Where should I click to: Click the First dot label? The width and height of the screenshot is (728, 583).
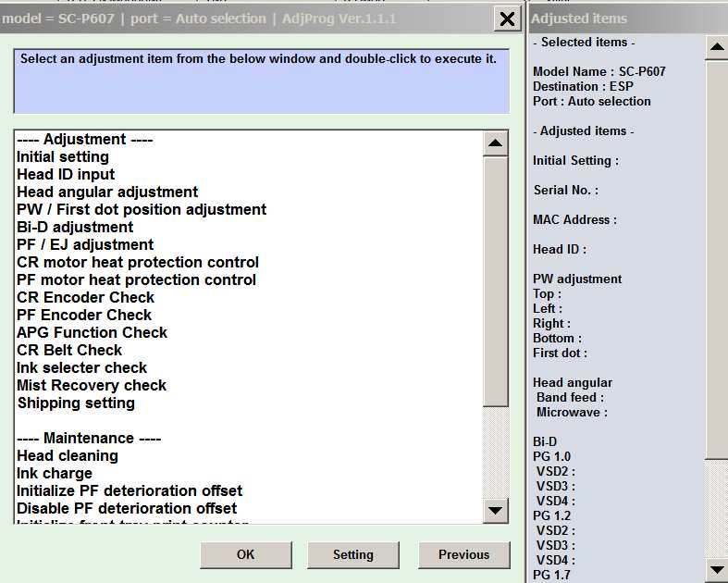pos(560,354)
